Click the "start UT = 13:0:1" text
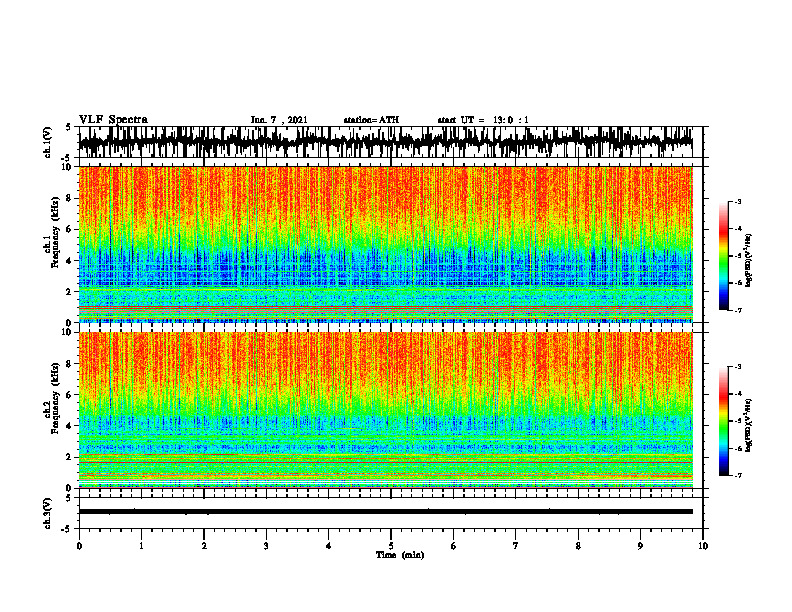792x612 pixels. (x=483, y=120)
